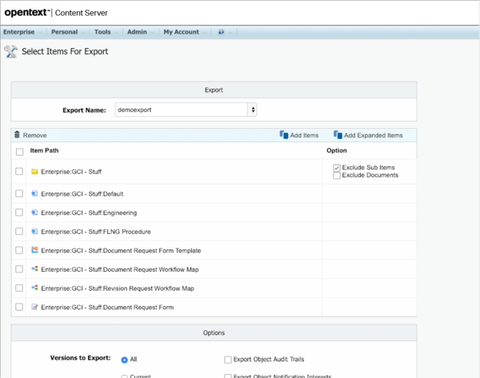
Task: Click the Remove trash can icon
Action: (x=17, y=135)
